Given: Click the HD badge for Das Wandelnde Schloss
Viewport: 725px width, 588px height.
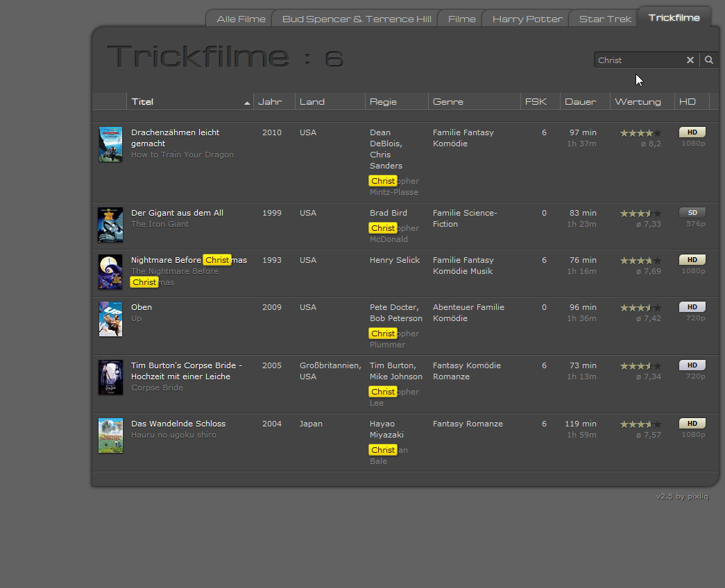Looking at the screenshot, I should click(692, 424).
